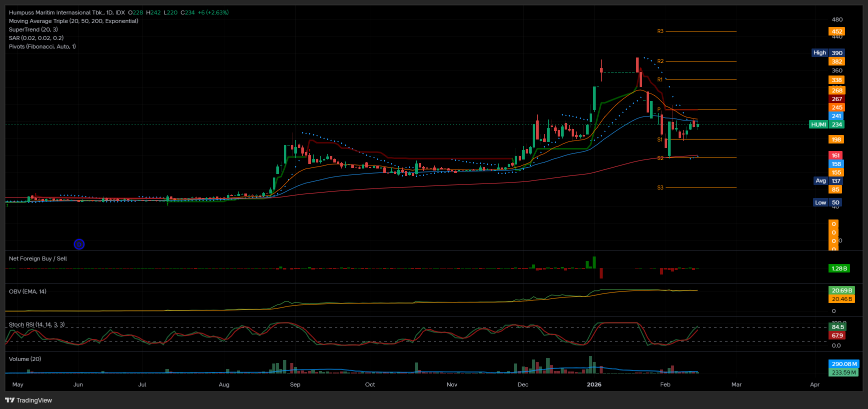868x409 pixels.
Task: Open the Pivots (Fibonacci, Auto, 1) legend
Action: pyautogui.click(x=42, y=46)
